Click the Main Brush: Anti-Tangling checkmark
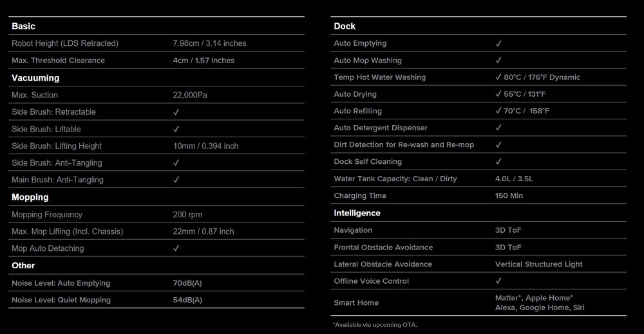 (x=176, y=180)
